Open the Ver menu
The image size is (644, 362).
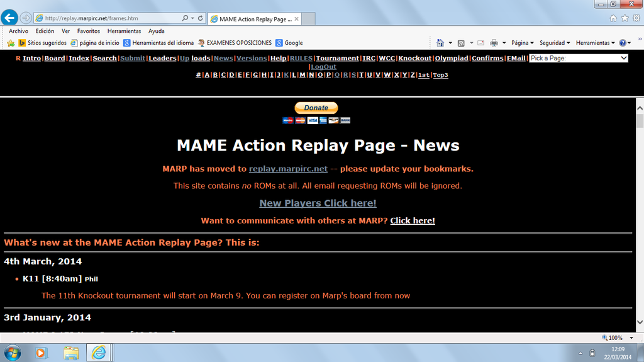[65, 31]
